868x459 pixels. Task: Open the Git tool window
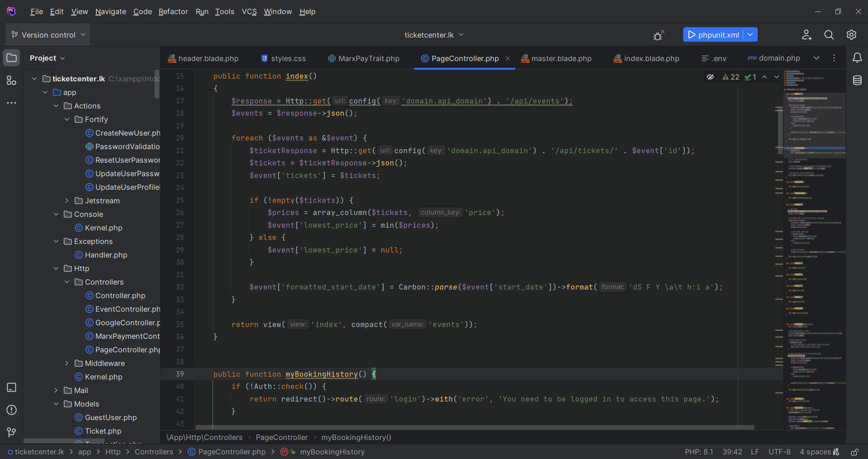click(11, 432)
